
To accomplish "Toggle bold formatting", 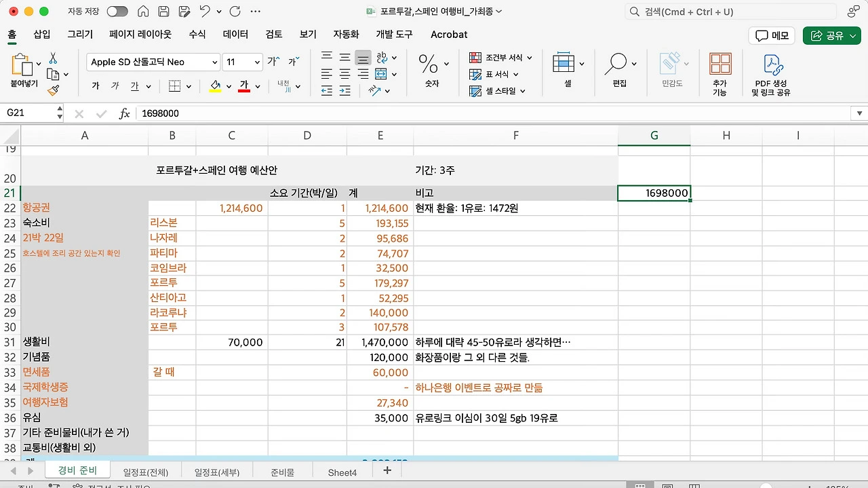I will coord(95,86).
